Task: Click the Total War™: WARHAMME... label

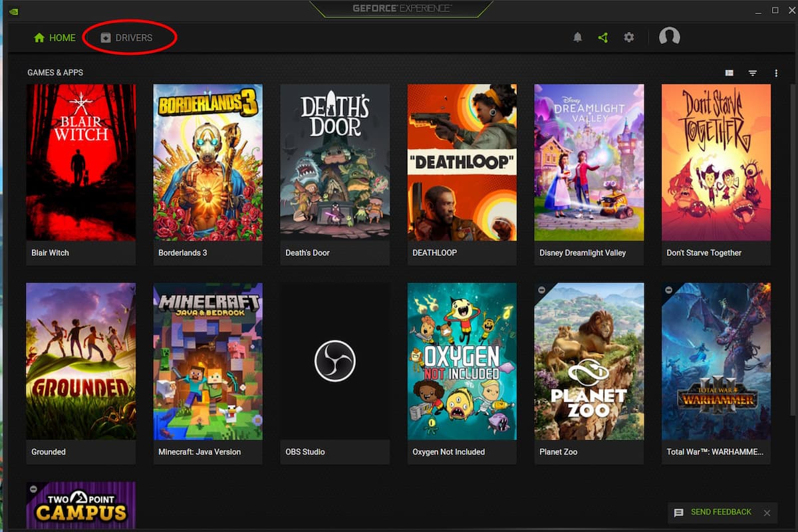Action: tap(715, 452)
